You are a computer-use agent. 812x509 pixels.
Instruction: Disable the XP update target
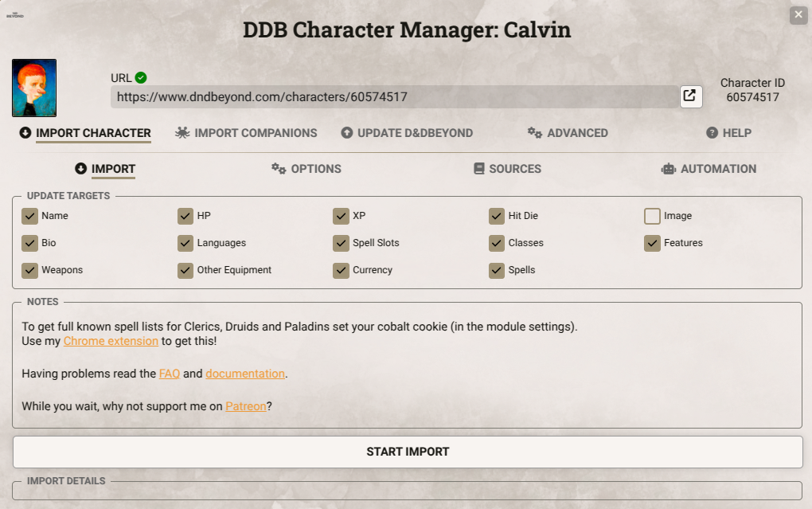click(342, 216)
